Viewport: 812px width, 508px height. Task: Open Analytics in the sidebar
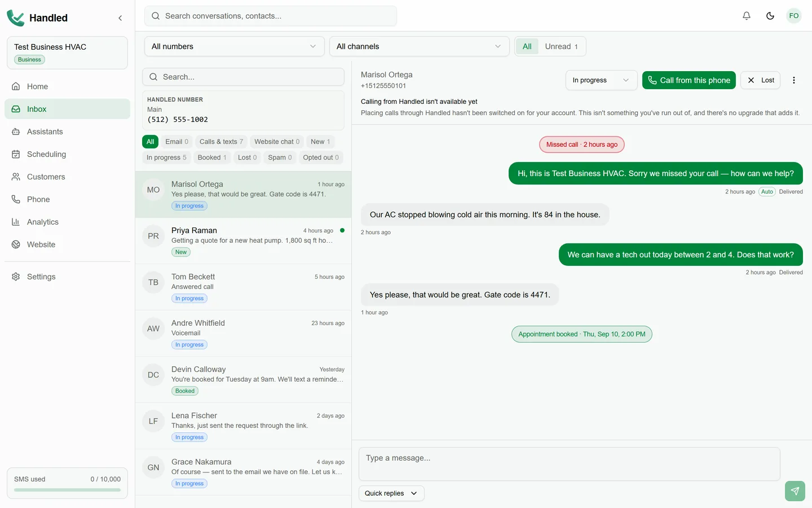(67, 222)
